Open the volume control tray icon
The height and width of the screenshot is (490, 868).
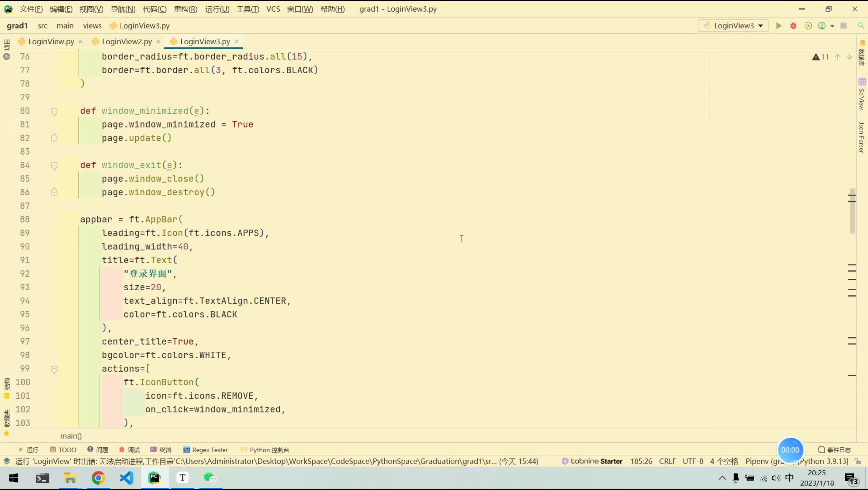coord(776,478)
